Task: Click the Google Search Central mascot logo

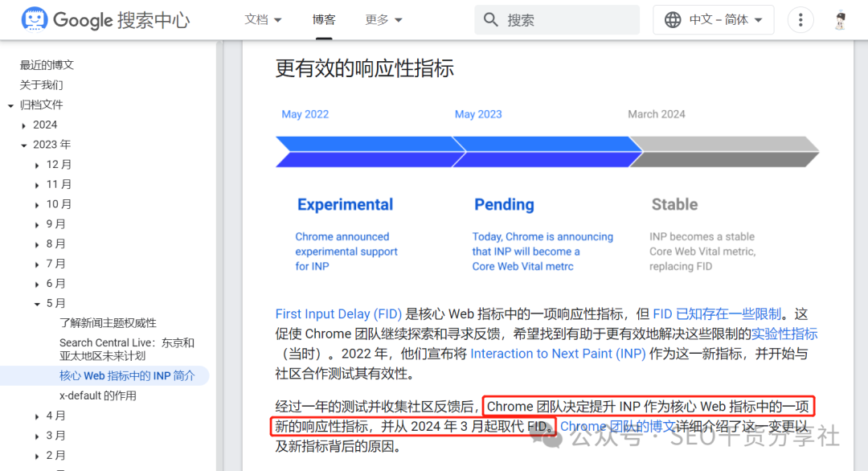Action: point(35,19)
